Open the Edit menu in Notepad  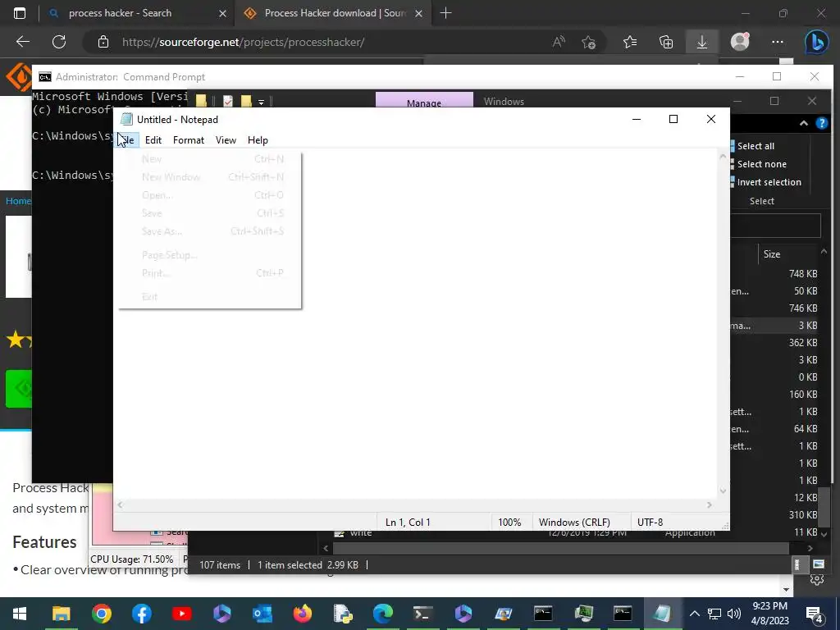coord(153,139)
